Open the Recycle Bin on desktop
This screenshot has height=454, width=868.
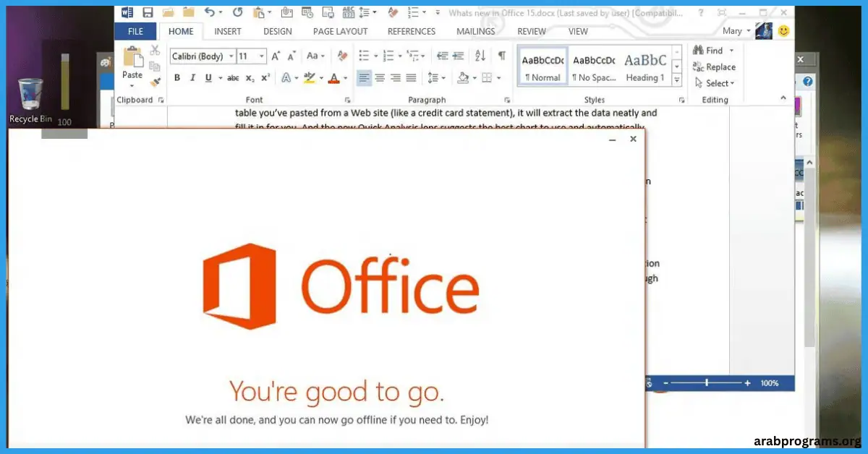pos(30,101)
